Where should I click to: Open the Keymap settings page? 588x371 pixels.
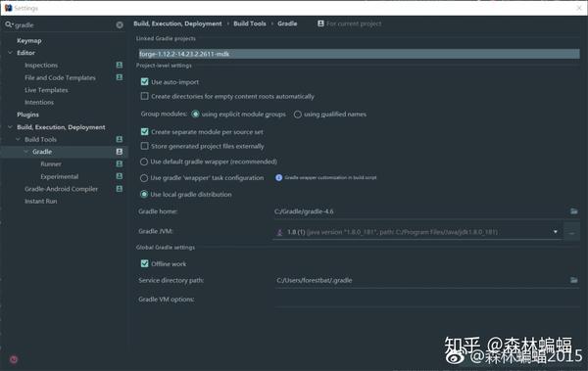pos(28,40)
